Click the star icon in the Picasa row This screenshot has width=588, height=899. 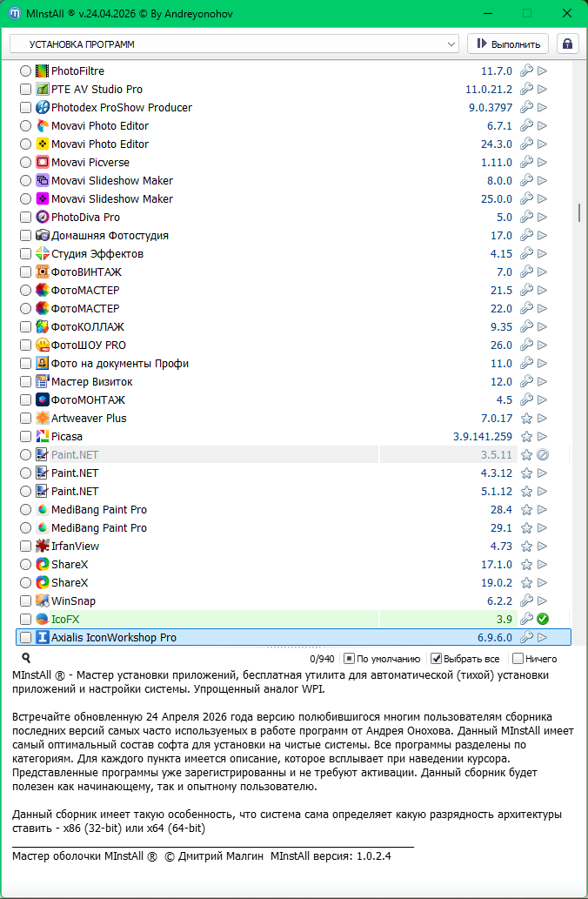coord(526,437)
